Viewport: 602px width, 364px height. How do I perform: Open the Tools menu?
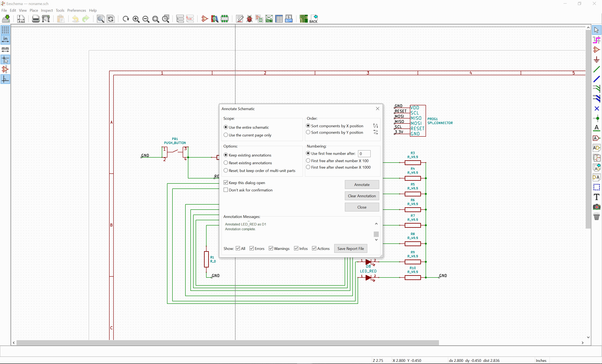point(60,10)
